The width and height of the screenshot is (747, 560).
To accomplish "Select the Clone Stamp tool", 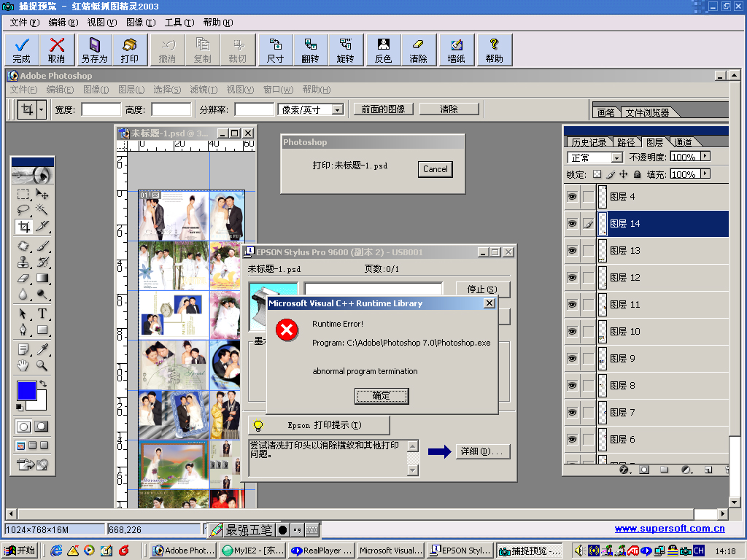I will [23, 262].
